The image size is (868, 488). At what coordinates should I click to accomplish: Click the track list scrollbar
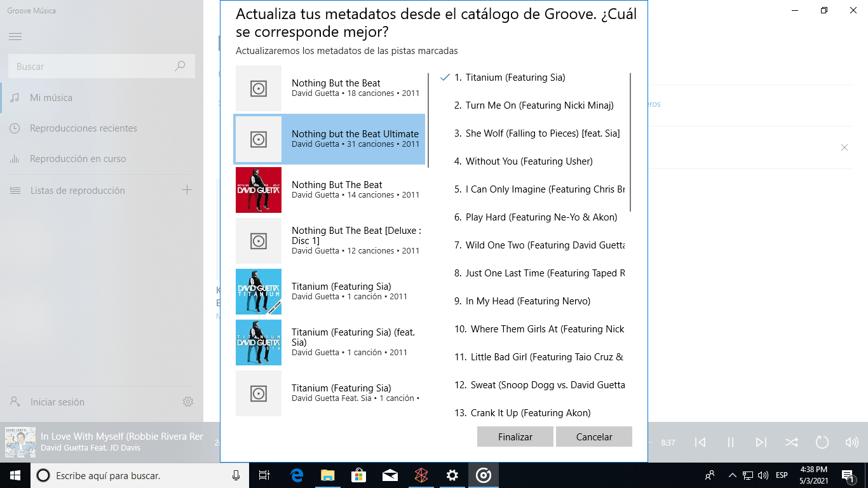pyautogui.click(x=630, y=142)
